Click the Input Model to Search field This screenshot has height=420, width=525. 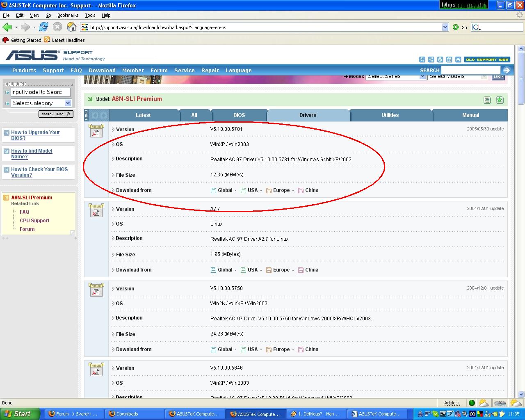click(x=40, y=92)
